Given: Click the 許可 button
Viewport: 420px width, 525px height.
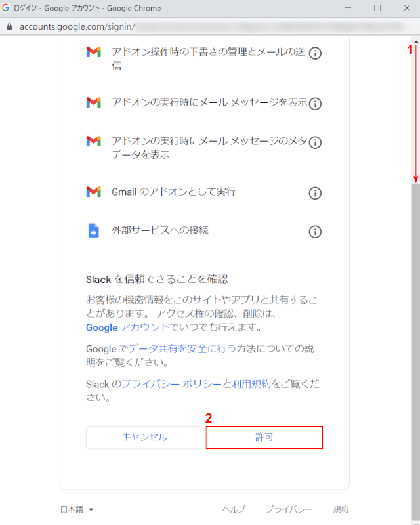Looking at the screenshot, I should (264, 437).
